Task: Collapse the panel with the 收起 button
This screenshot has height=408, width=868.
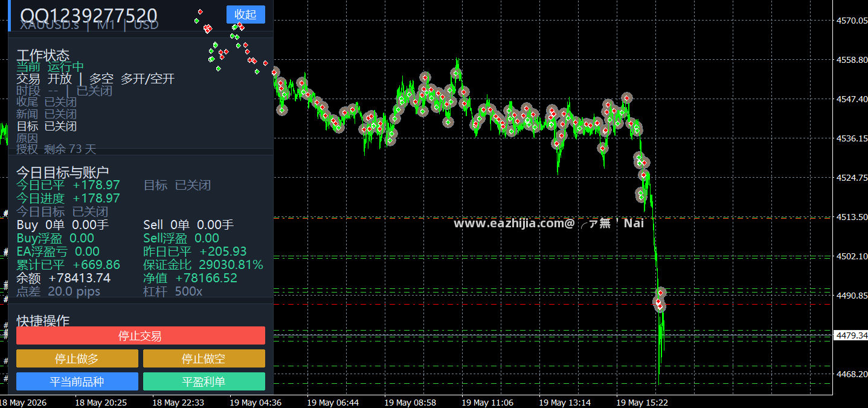Action: [245, 15]
